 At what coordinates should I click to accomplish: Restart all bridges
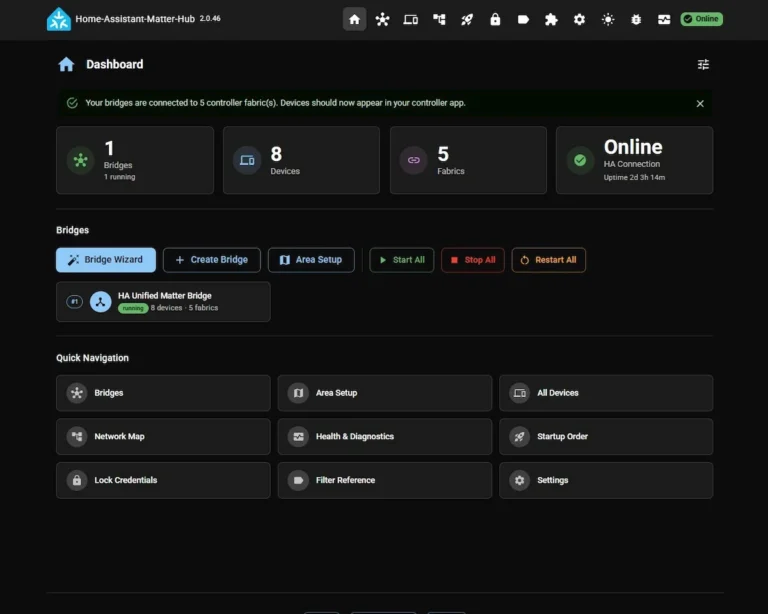click(549, 260)
